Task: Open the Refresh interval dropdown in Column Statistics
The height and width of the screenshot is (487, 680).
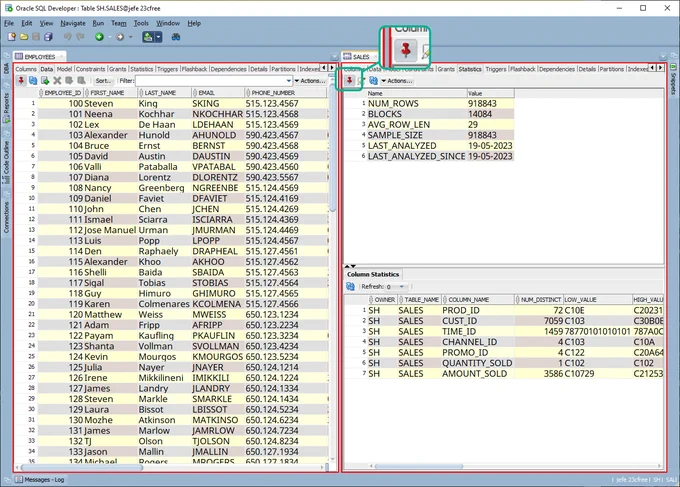Action: point(402,287)
